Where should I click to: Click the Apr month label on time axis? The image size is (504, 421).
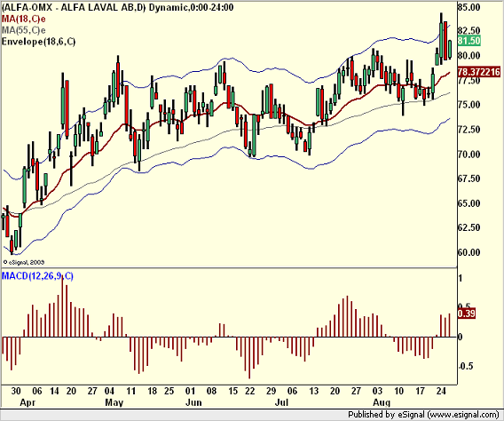(28, 402)
